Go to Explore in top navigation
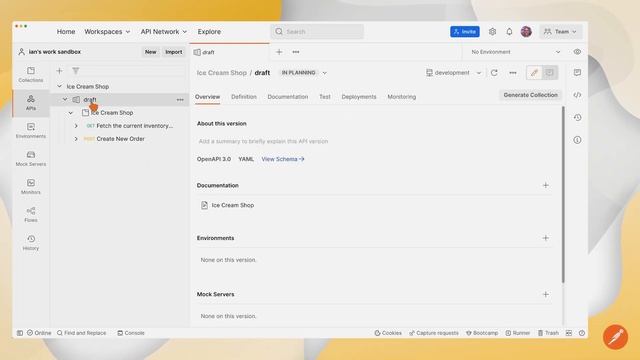This screenshot has height=360, width=640. pos(209,31)
